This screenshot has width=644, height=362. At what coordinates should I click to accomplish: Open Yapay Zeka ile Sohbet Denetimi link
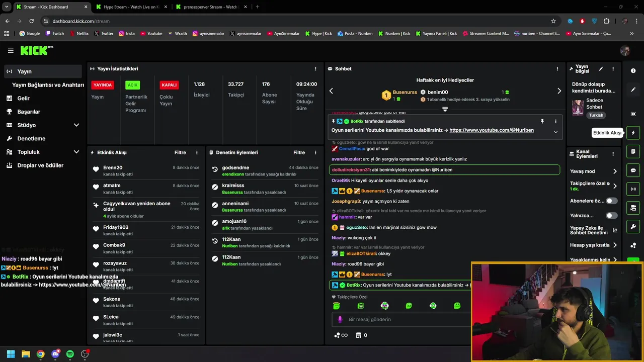click(594, 230)
